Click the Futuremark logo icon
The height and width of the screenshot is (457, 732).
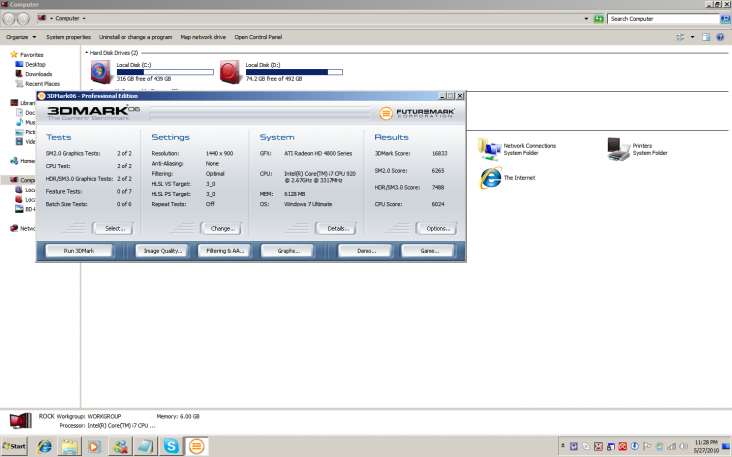pos(386,113)
